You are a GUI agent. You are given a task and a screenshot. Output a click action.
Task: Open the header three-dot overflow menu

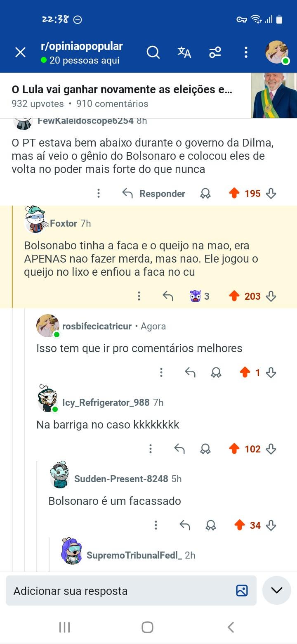[x=246, y=52]
